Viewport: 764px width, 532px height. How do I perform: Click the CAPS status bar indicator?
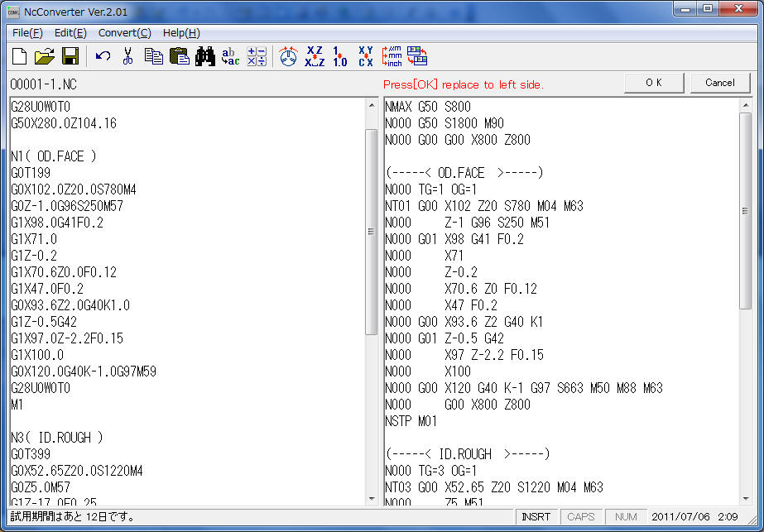tap(581, 517)
